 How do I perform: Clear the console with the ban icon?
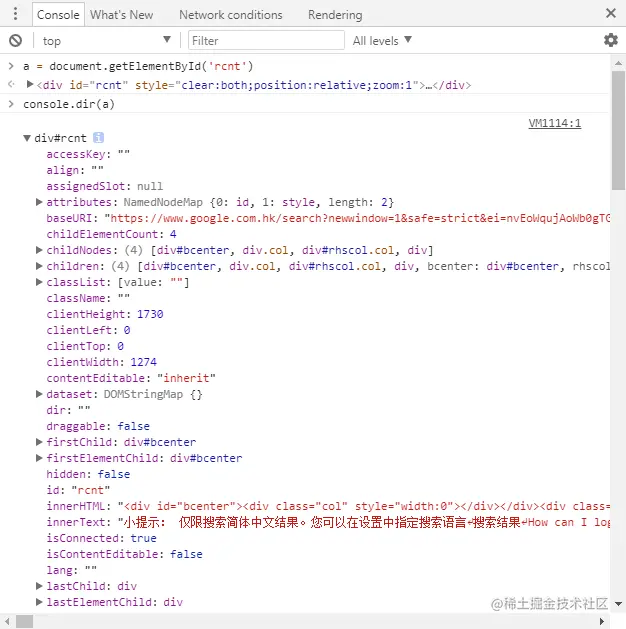click(x=16, y=41)
